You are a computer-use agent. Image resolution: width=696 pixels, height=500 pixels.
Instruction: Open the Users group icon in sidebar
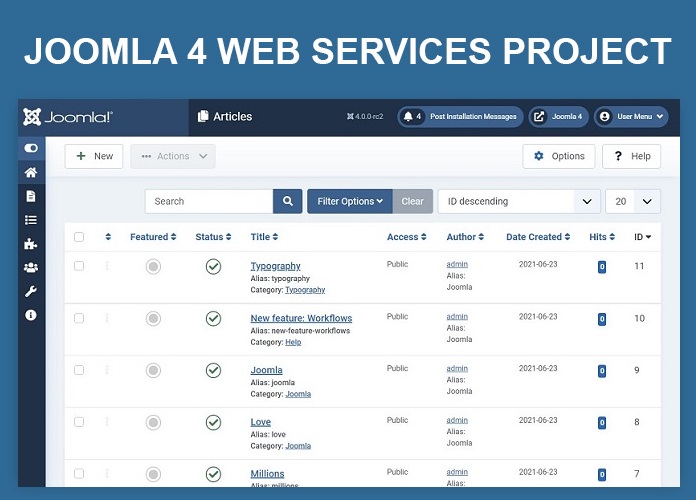pyautogui.click(x=31, y=267)
